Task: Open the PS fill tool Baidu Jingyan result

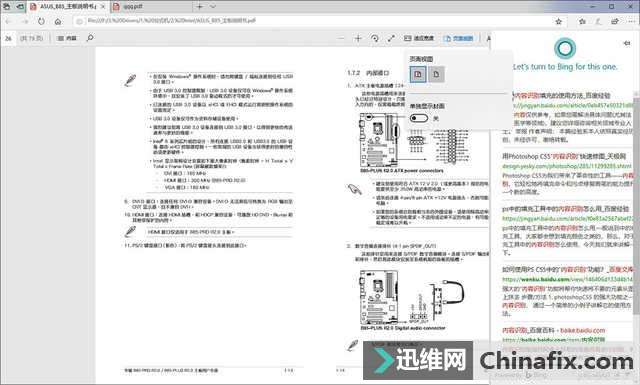Action: click(x=565, y=209)
